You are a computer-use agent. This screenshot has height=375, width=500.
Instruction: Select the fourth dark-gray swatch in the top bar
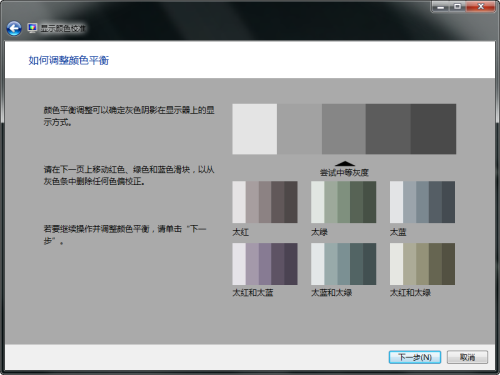click(388, 129)
